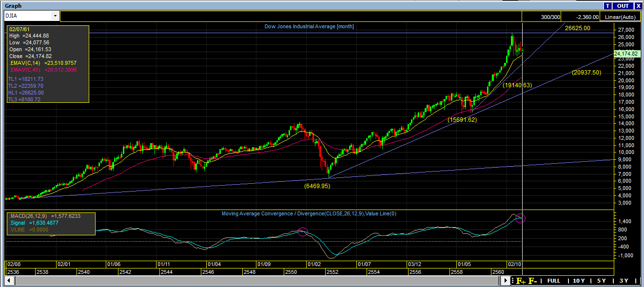Click the OUT button in title bar

623,6
